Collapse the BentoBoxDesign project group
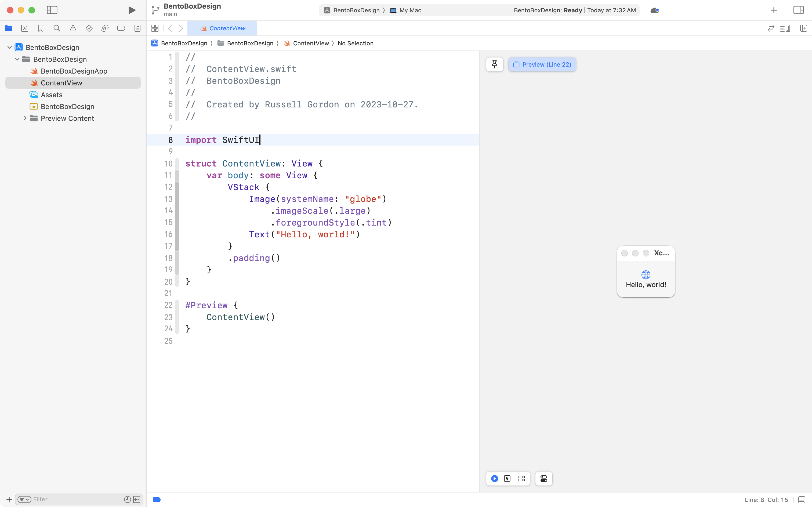The height and width of the screenshot is (507, 812). click(10, 47)
